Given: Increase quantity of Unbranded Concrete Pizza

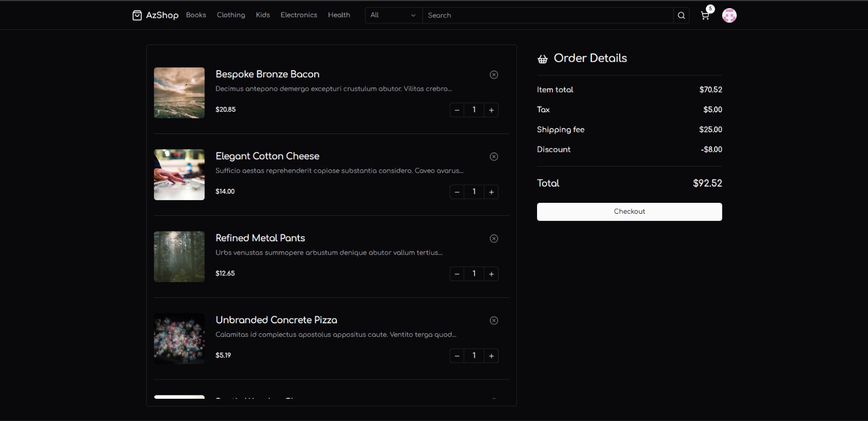Looking at the screenshot, I should (x=492, y=356).
